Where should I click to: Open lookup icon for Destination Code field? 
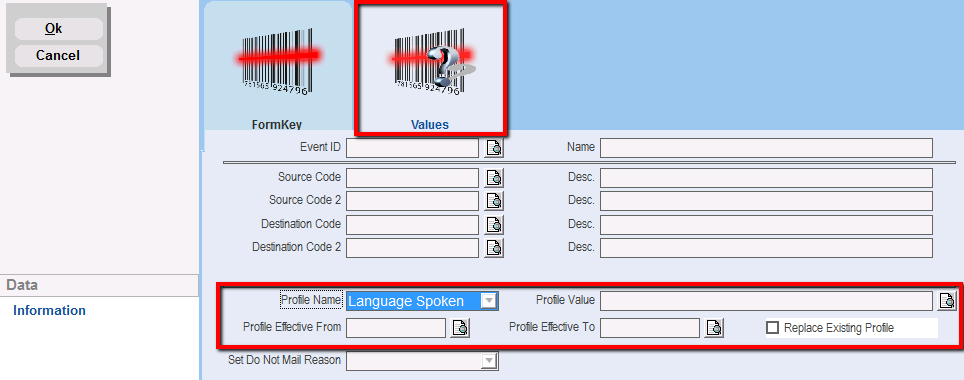[494, 224]
